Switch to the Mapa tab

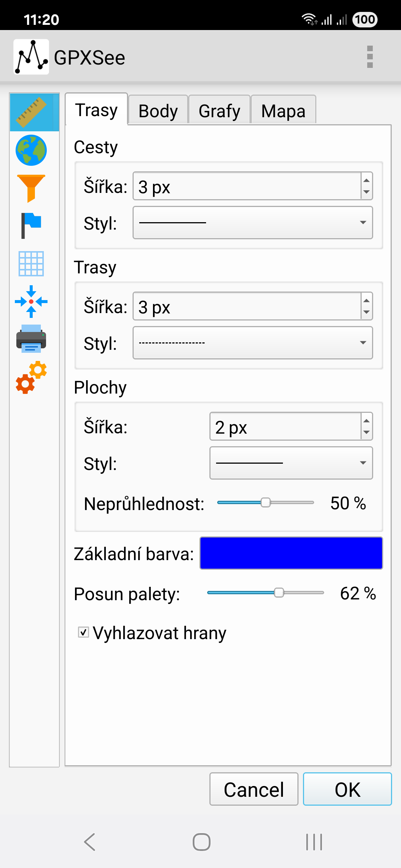[283, 110]
